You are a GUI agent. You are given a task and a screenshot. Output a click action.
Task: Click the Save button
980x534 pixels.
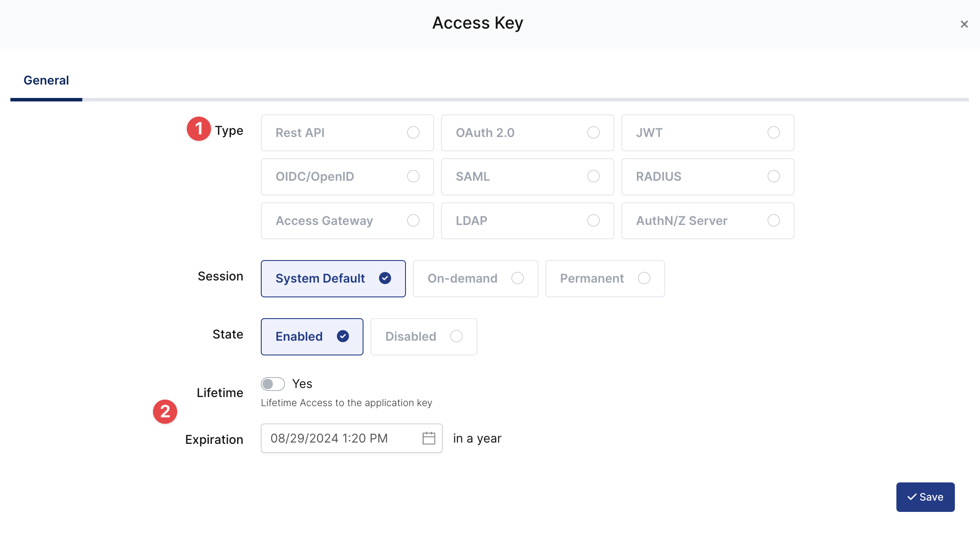tap(925, 497)
